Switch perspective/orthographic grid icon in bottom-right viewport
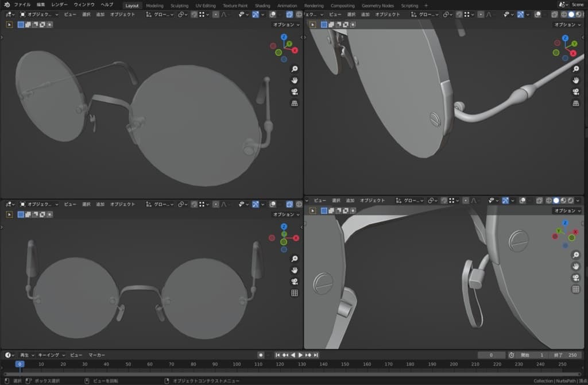This screenshot has width=588, height=385. [575, 289]
